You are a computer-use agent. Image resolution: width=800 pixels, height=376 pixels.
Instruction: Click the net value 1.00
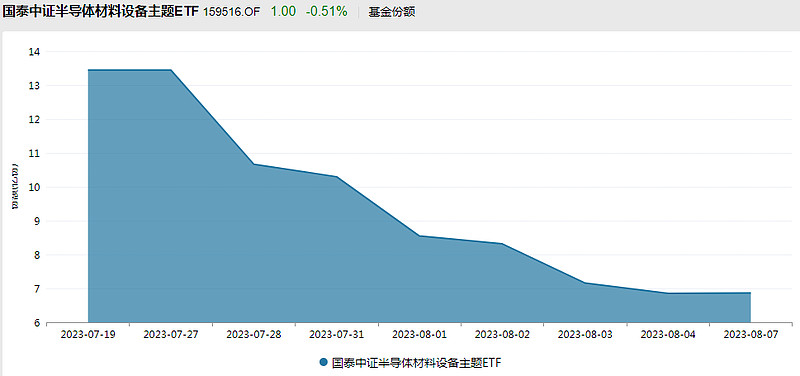[x=283, y=12]
